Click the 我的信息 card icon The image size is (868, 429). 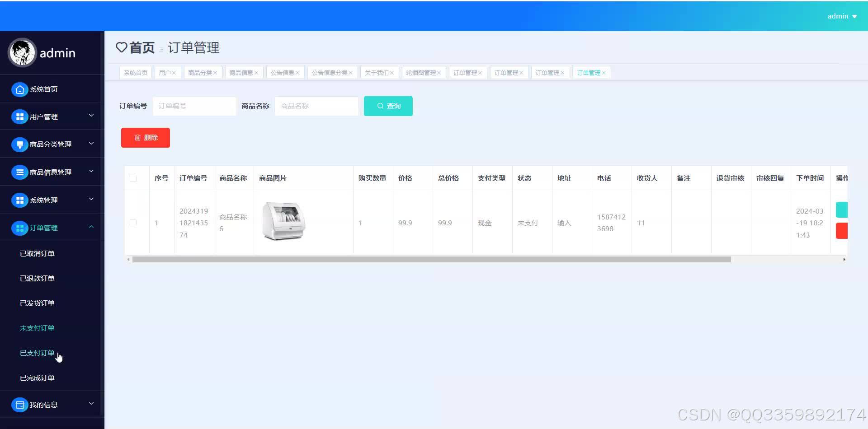coord(19,405)
